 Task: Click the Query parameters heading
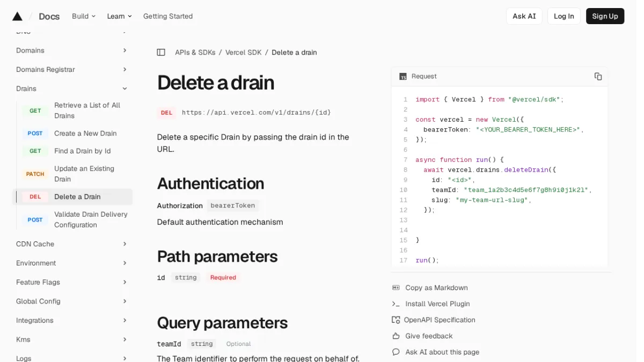[x=222, y=323]
